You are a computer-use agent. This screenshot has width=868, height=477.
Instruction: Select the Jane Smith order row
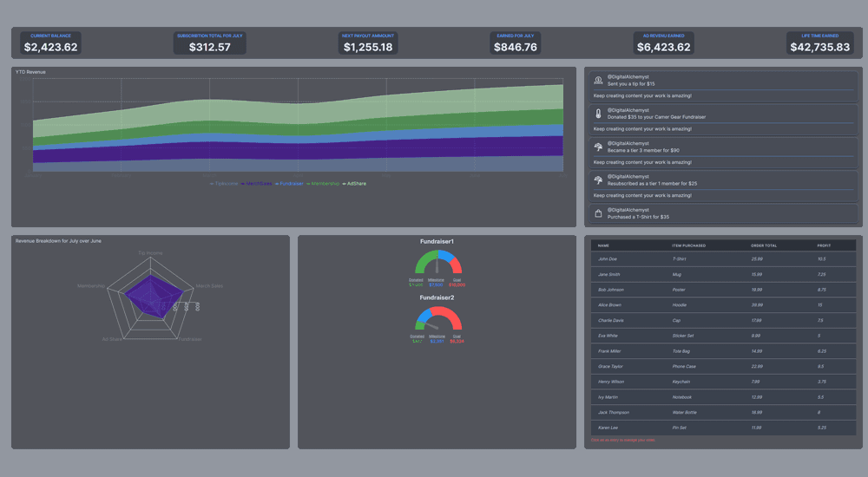coord(723,274)
